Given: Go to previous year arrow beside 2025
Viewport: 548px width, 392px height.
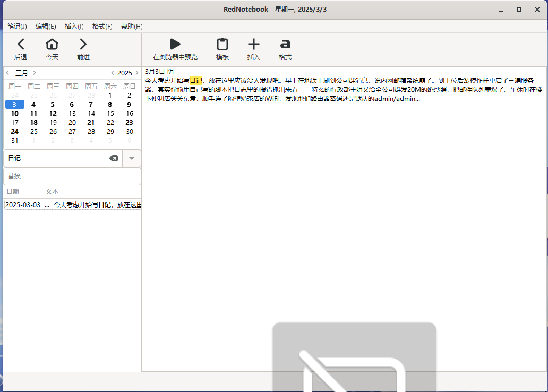Looking at the screenshot, I should (113, 73).
